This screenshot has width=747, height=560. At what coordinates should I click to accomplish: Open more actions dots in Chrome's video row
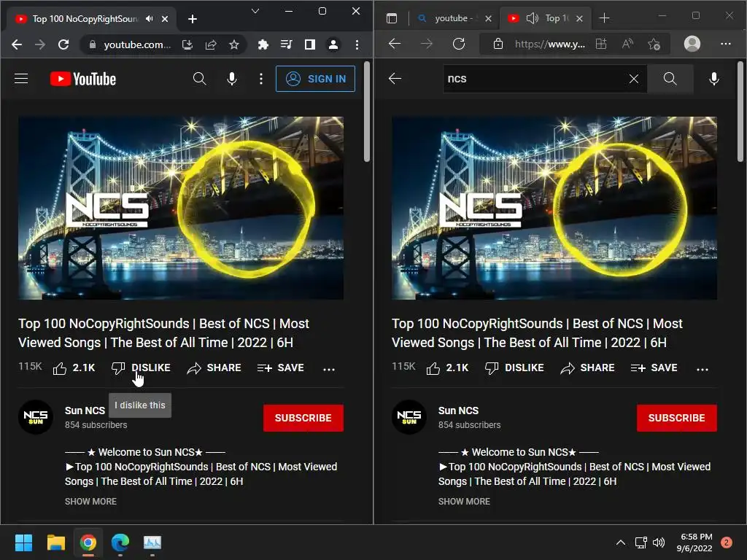click(x=329, y=369)
